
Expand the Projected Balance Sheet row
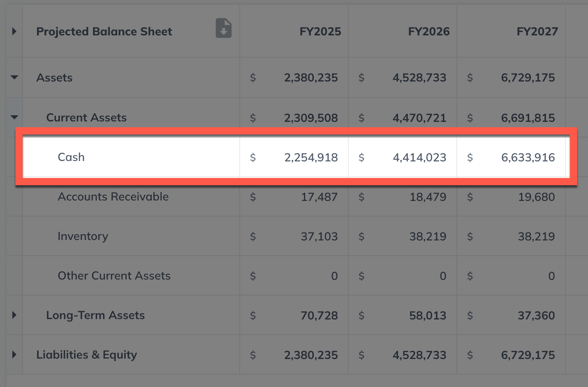(14, 31)
